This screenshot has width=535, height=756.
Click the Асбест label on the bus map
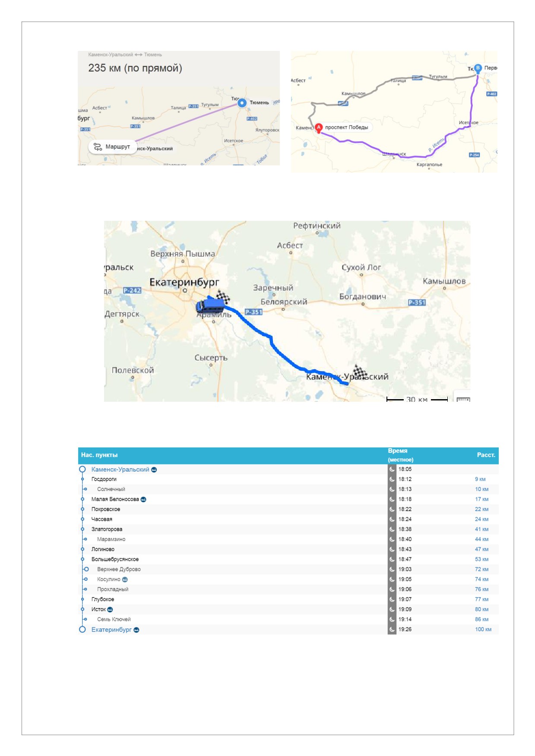click(290, 246)
